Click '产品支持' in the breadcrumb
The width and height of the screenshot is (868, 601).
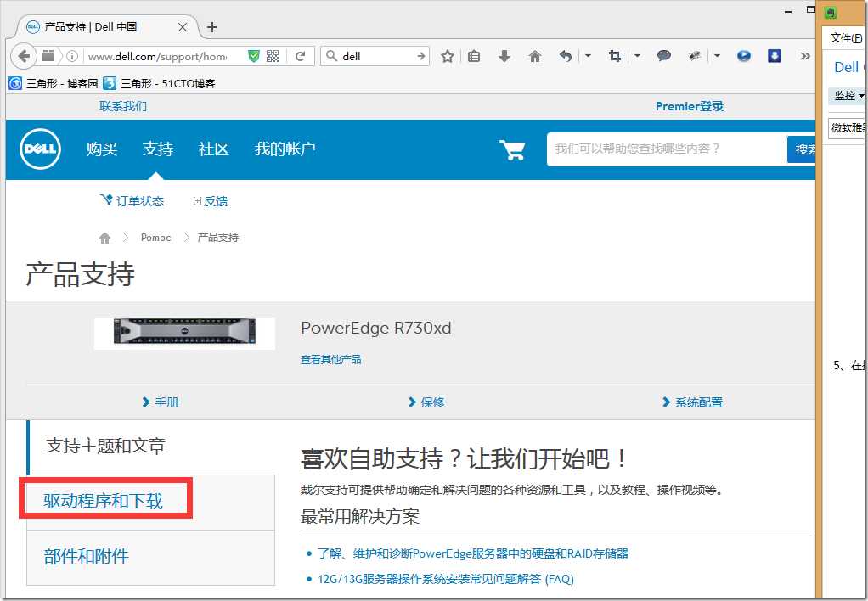pos(218,238)
